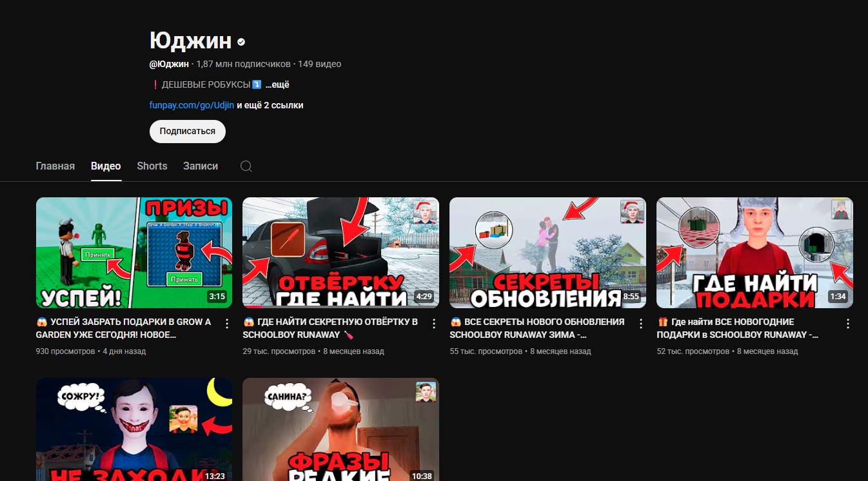Image resolution: width=868 pixels, height=481 pixels.
Task: Show more links via 'и ещё 2 ссылки'
Action: (x=270, y=105)
